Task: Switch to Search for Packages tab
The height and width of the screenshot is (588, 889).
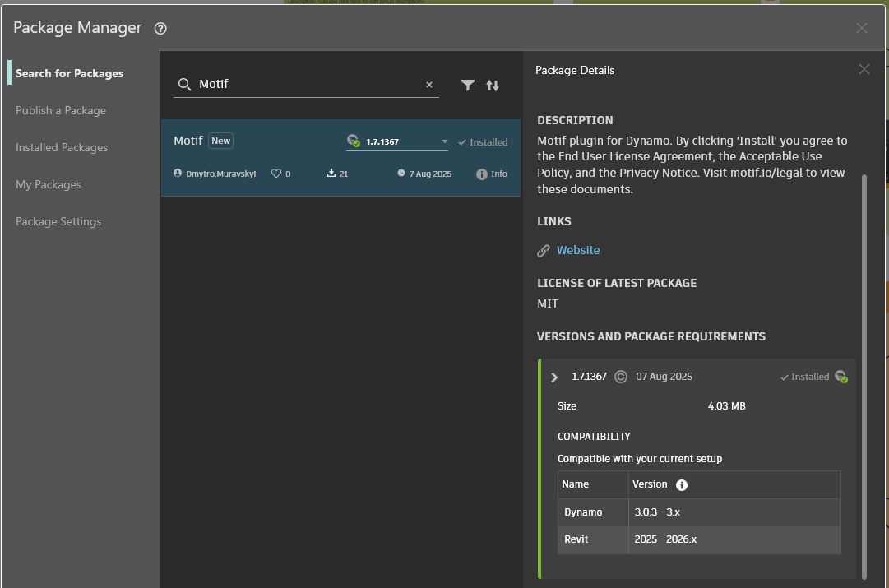Action: coord(69,73)
